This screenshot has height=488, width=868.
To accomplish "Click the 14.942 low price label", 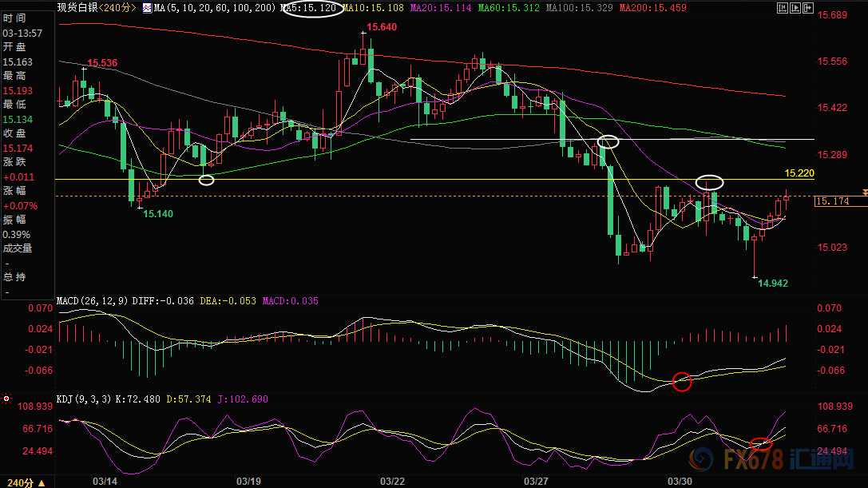I will [772, 283].
